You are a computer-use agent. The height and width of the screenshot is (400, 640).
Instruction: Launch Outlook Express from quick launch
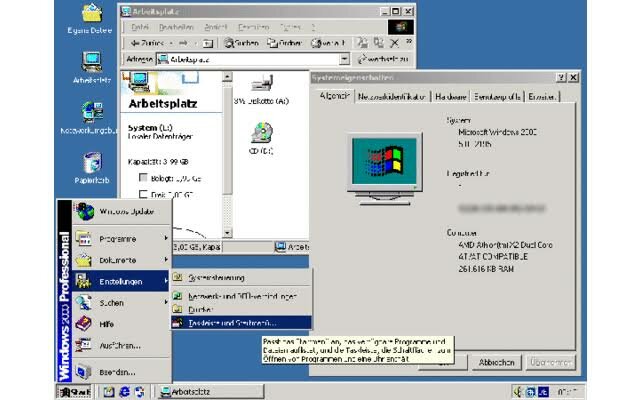pyautogui.click(x=140, y=392)
